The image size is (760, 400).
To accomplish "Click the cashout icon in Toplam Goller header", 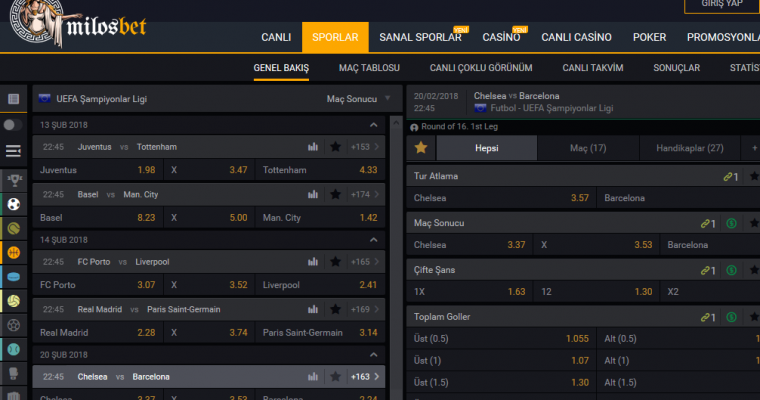I will coord(731,318).
